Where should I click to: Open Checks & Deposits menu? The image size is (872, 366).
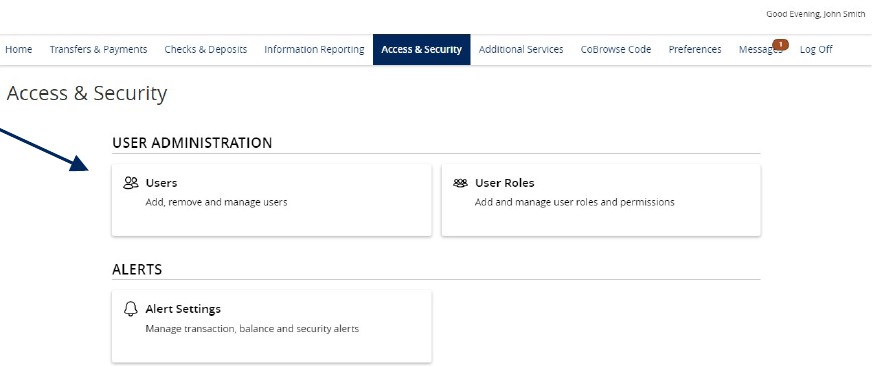pyautogui.click(x=206, y=50)
